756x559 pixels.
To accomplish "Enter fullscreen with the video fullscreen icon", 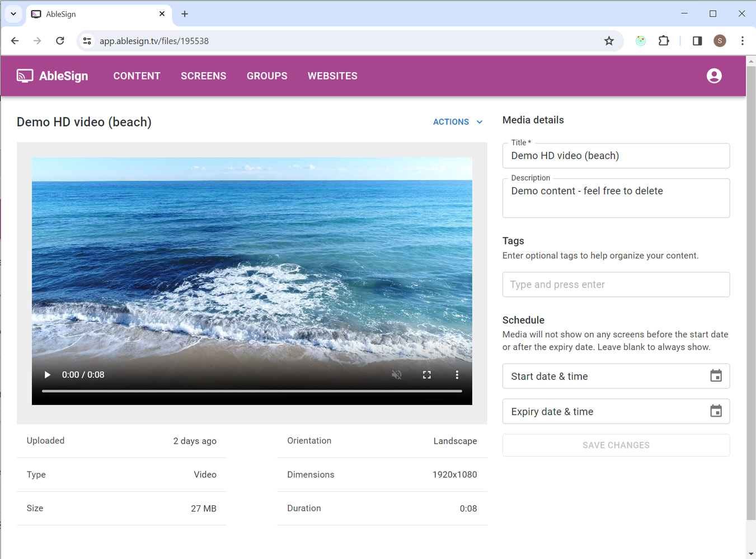I will click(x=427, y=374).
